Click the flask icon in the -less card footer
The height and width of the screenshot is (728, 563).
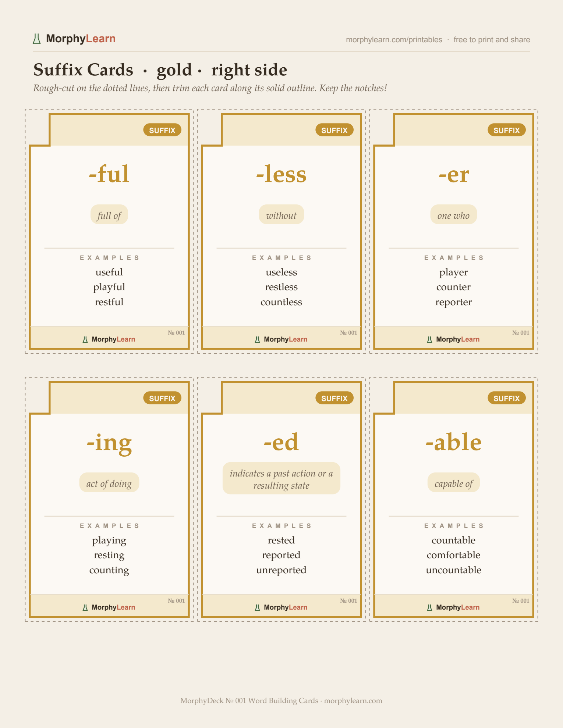coord(257,339)
